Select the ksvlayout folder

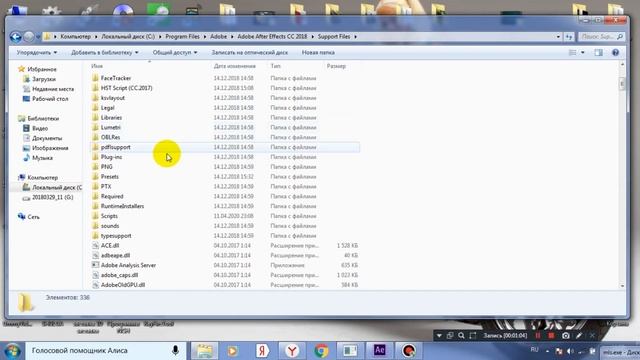(x=113, y=98)
